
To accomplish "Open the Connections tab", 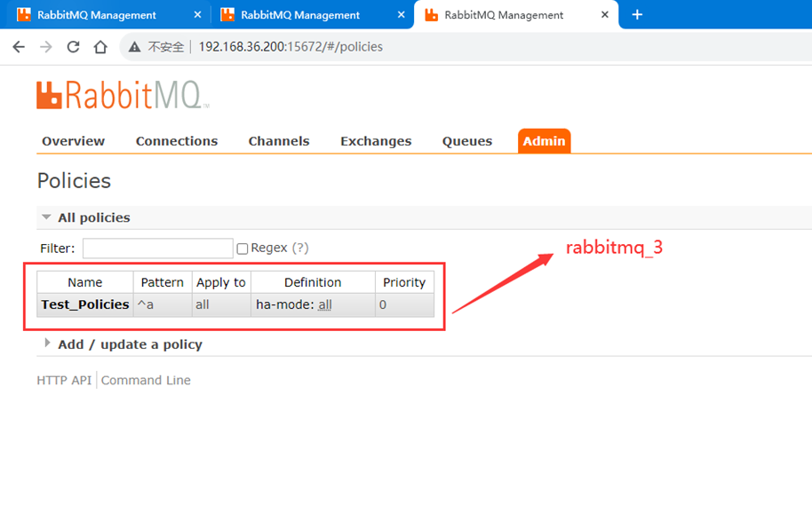I will pos(177,141).
